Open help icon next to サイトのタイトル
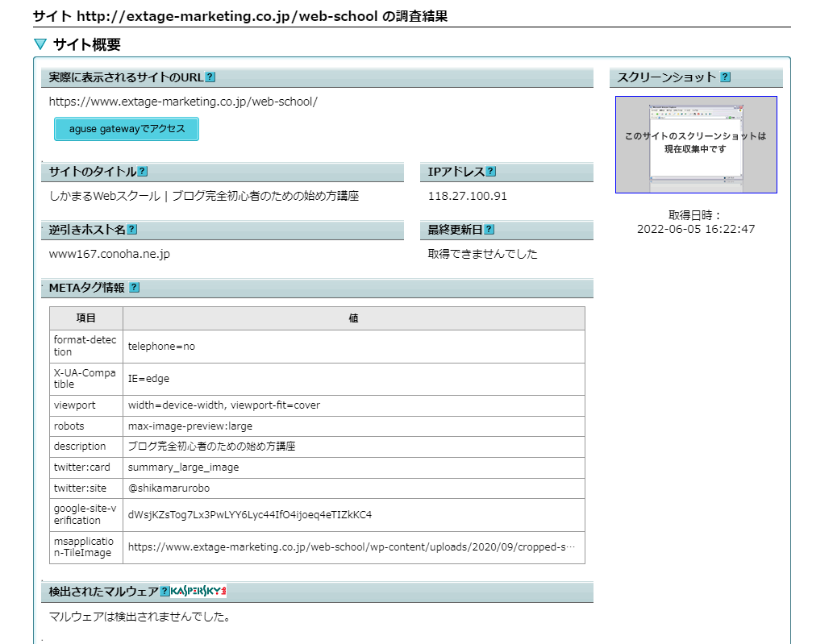Screen dimensions: 833x644 pos(143,172)
